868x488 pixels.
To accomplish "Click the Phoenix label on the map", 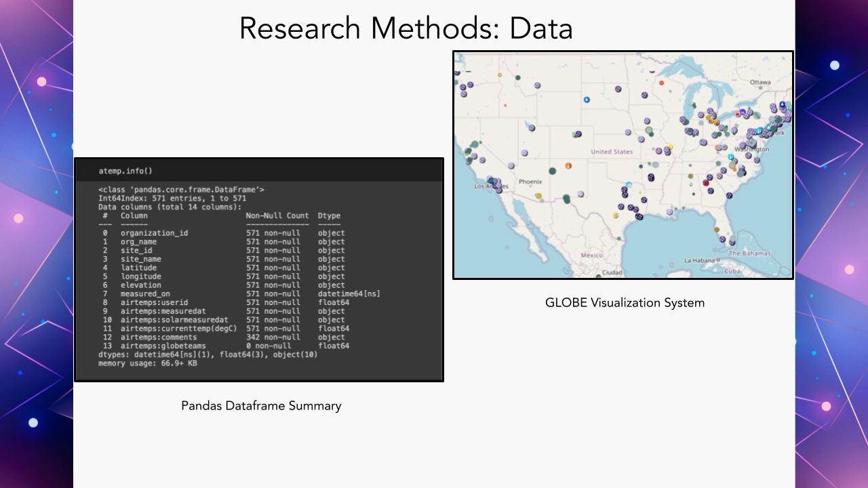I will click(530, 182).
